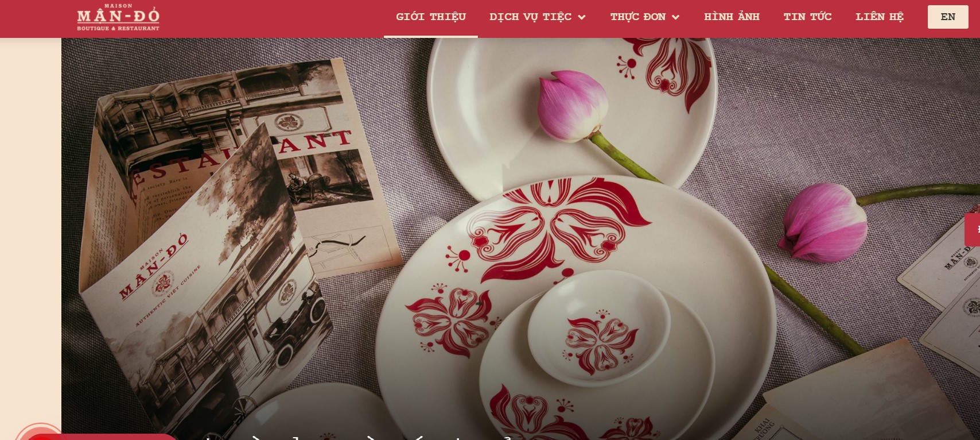Switch the site language to EN
The width and height of the screenshot is (980, 440).
coord(948,17)
